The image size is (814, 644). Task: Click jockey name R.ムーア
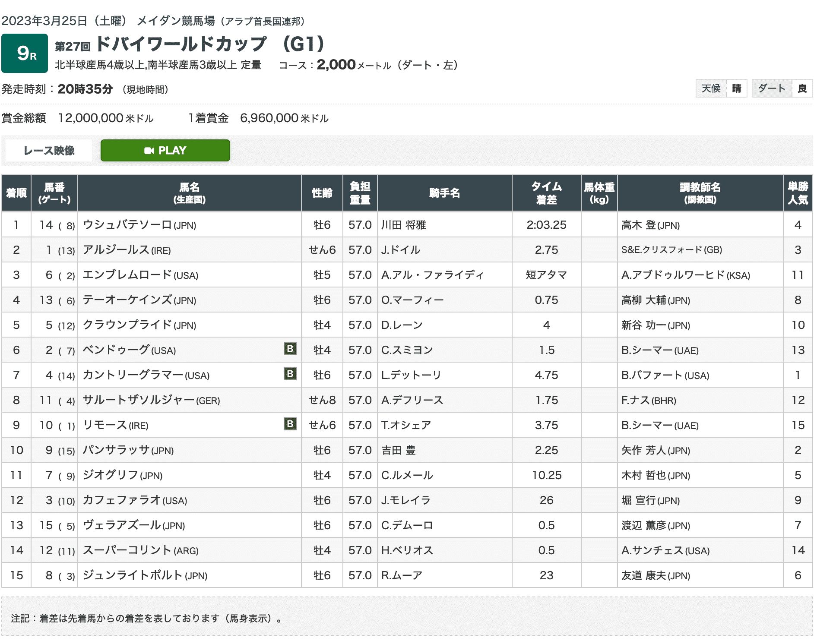tap(402, 575)
